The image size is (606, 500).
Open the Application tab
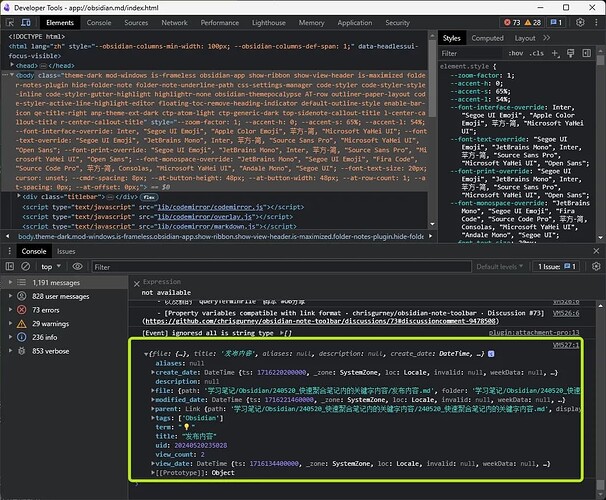(355, 22)
